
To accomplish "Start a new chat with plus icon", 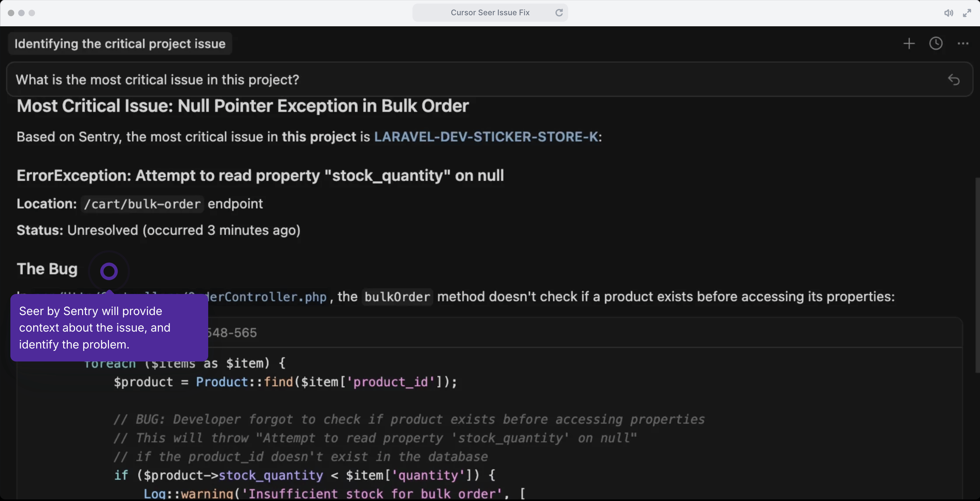I will [909, 43].
